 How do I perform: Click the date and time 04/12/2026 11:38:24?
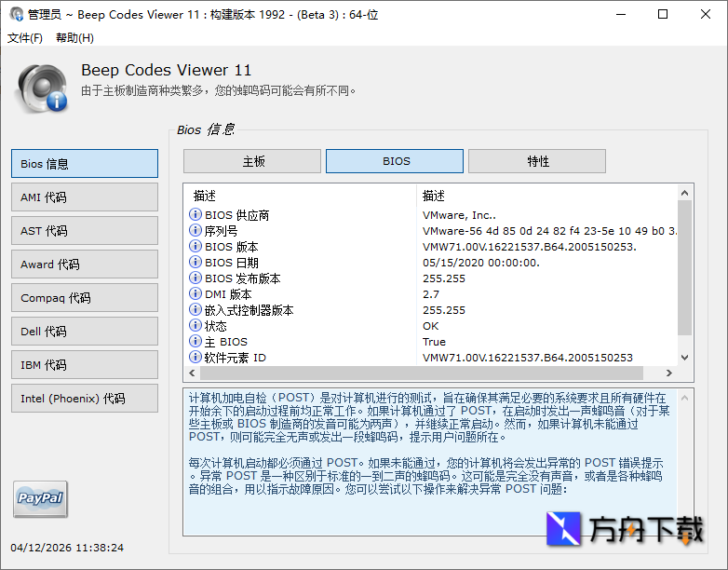[x=67, y=548]
